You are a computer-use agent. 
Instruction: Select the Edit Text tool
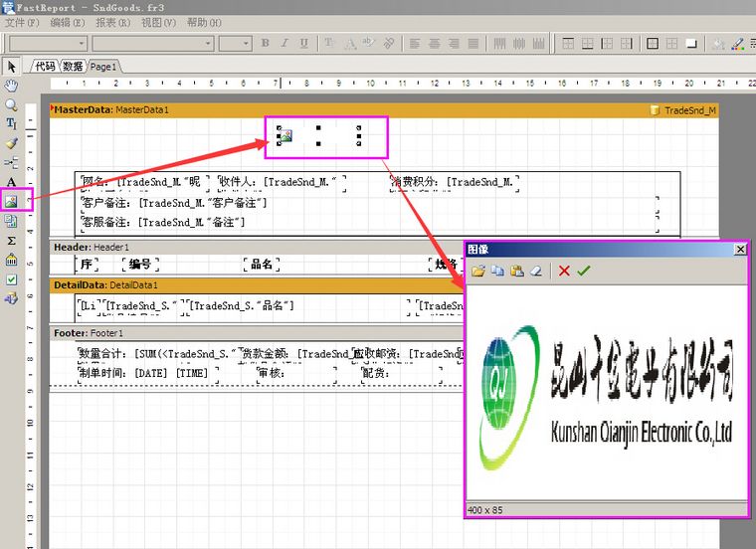[11, 124]
